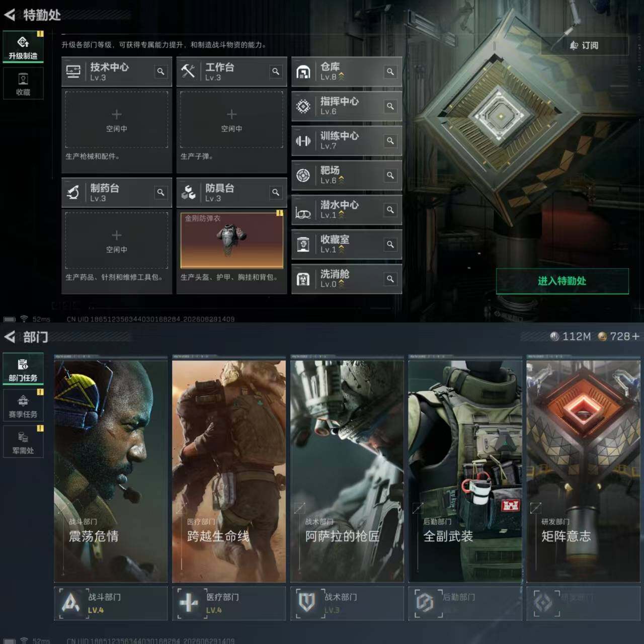Add production in 制药台 empty slot
The height and width of the screenshot is (644, 644).
pos(117,240)
